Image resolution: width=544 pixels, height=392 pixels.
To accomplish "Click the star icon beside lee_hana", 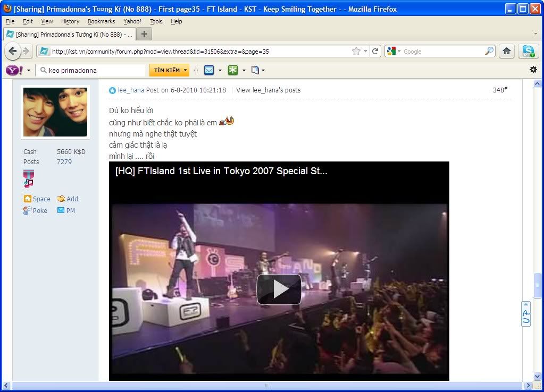I will (112, 90).
